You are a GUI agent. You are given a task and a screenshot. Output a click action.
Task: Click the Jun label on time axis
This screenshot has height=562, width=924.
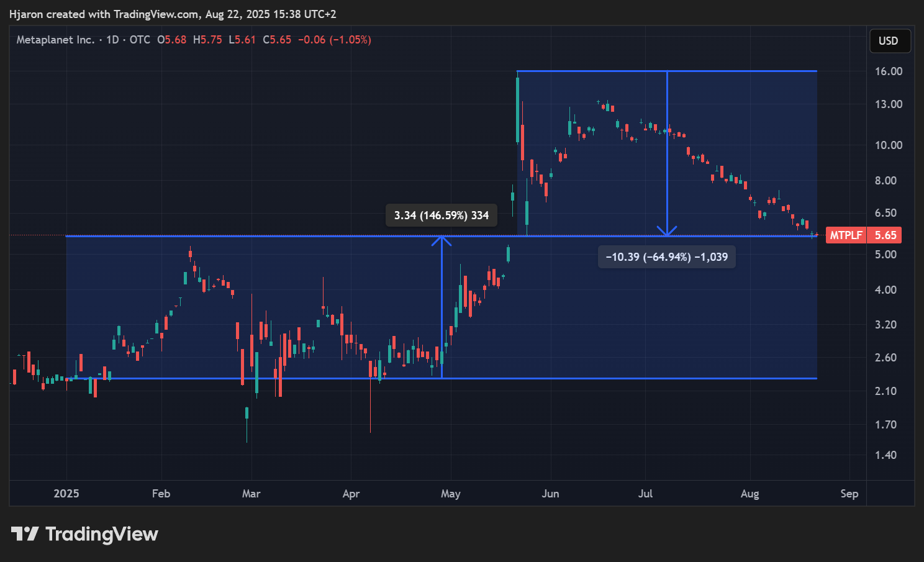coord(550,494)
